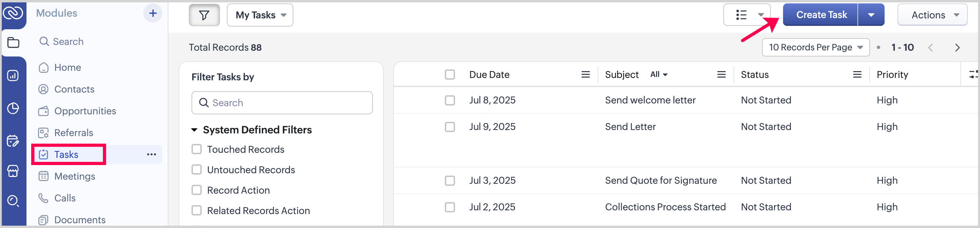Click the filter funnel icon
Viewport: 980px width, 228px height.
point(204,15)
